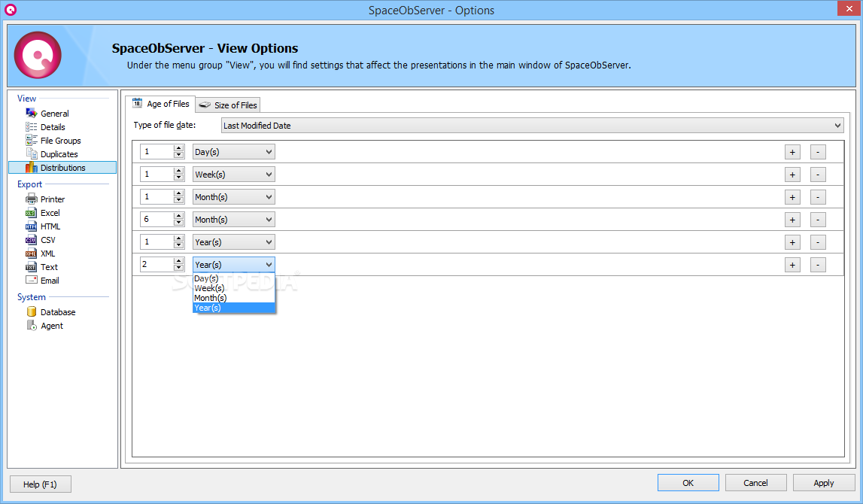863x504 pixels.
Task: Select Details list icon in sidebar
Action: coord(32,126)
